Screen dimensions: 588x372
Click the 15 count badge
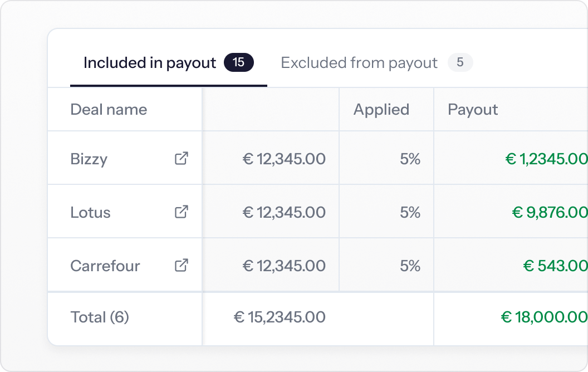point(239,62)
